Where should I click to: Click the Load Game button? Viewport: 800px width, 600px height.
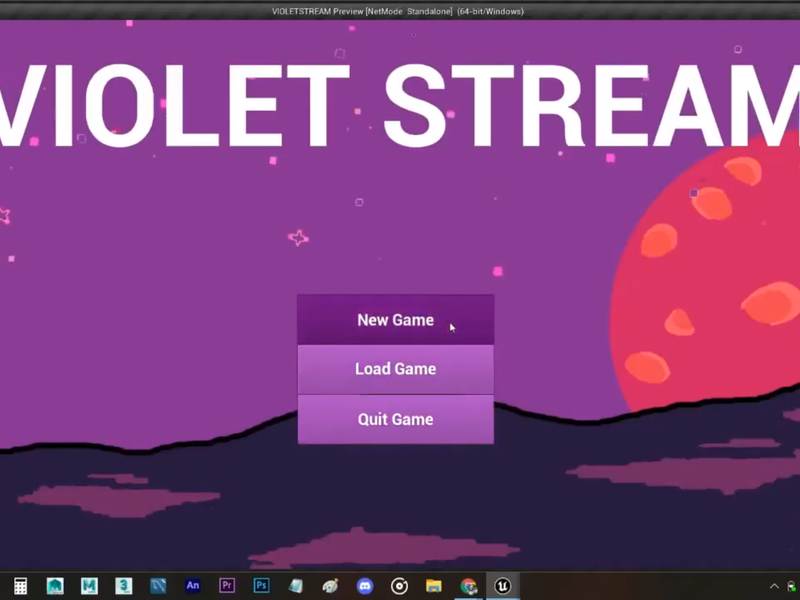(x=395, y=369)
